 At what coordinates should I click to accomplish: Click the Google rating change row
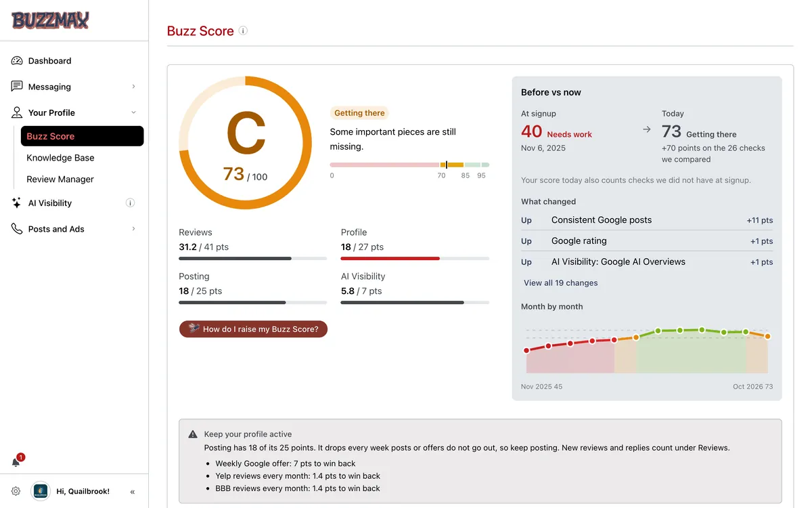pyautogui.click(x=647, y=241)
